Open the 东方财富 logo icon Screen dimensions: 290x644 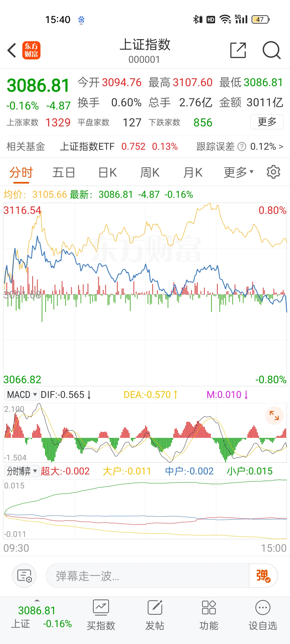[x=31, y=50]
